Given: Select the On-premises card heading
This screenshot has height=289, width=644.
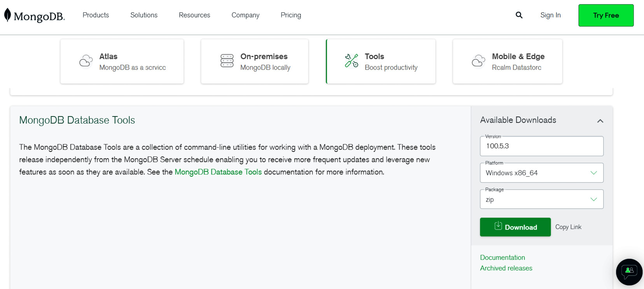Looking at the screenshot, I should (264, 56).
